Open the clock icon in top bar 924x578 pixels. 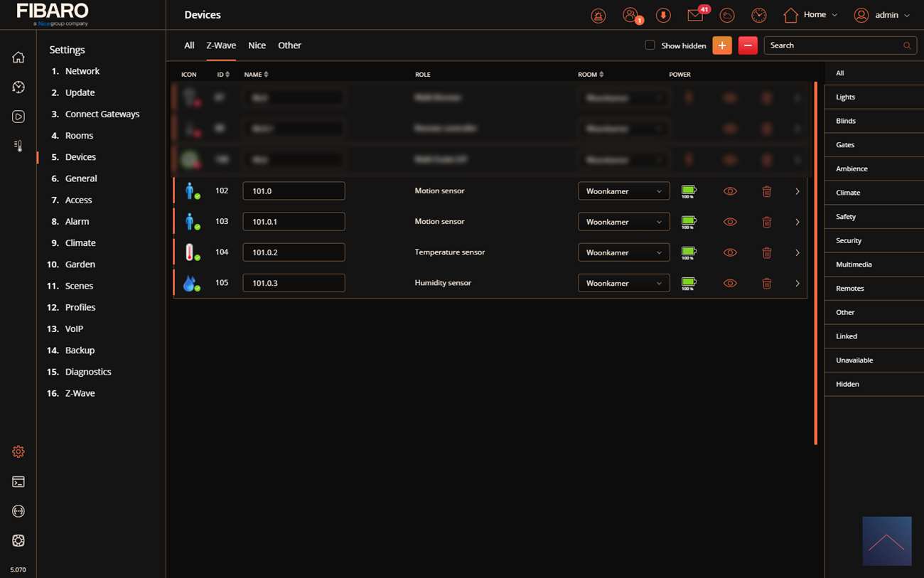(758, 15)
